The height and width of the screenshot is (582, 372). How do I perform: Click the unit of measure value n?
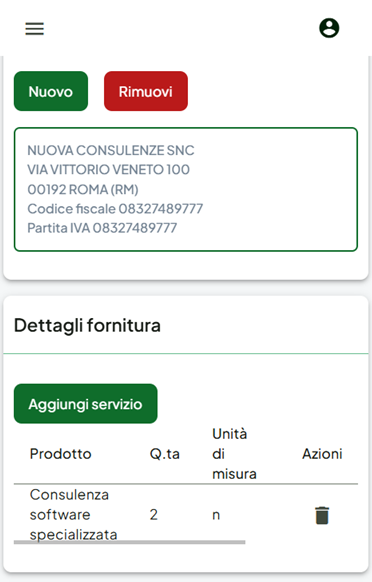click(x=216, y=515)
